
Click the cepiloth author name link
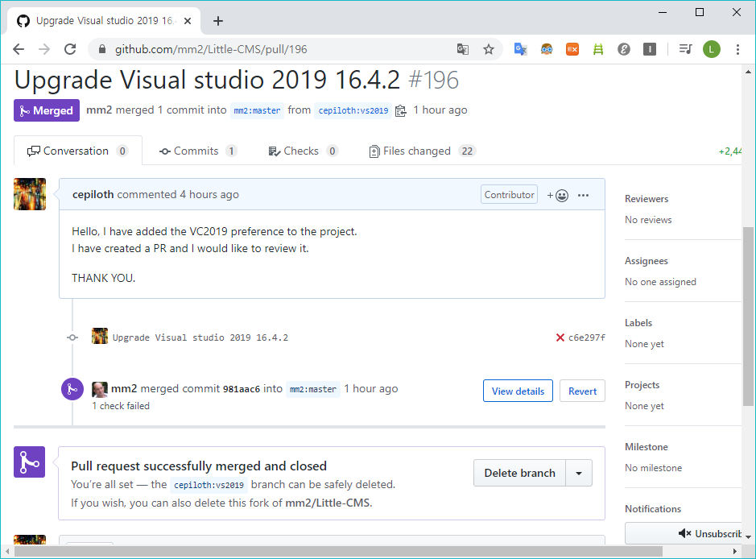point(93,194)
